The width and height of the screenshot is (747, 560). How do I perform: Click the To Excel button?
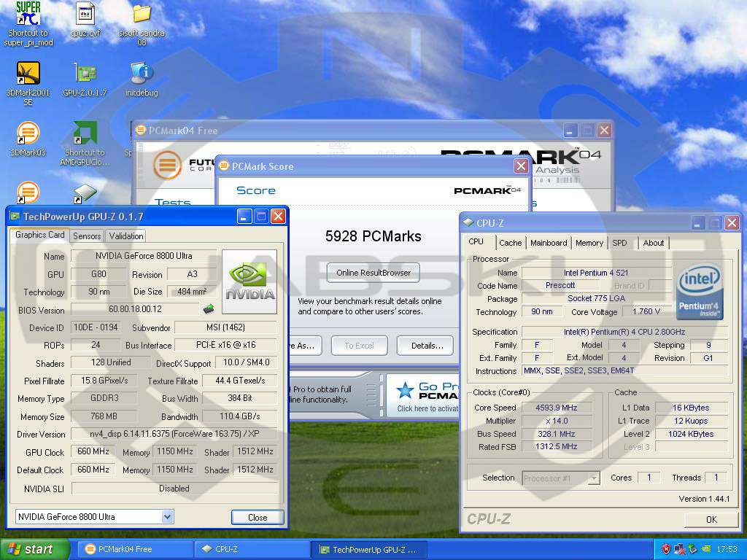[359, 346]
